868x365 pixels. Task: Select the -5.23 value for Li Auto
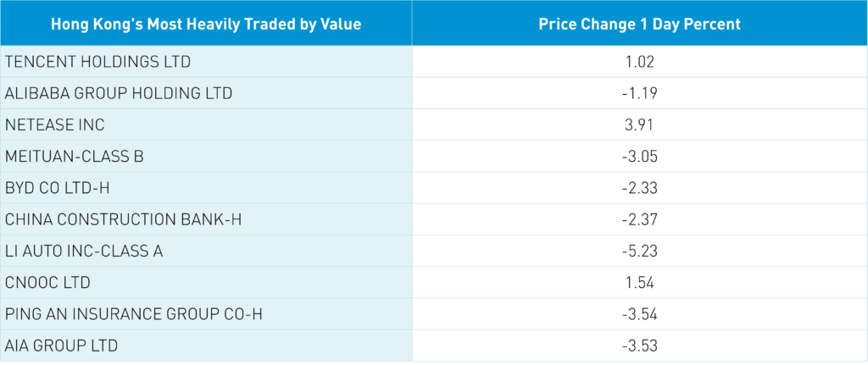point(639,252)
